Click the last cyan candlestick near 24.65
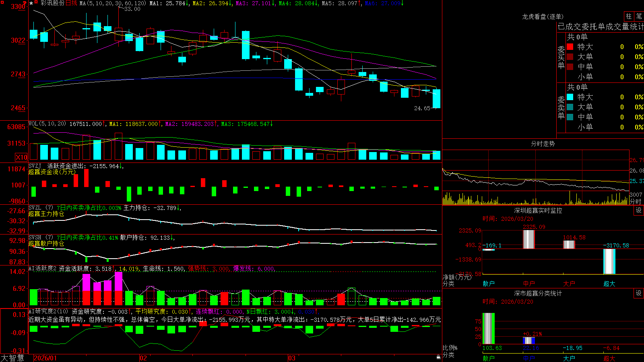Image resolution: width=644 pixels, height=362 pixels. click(436, 99)
